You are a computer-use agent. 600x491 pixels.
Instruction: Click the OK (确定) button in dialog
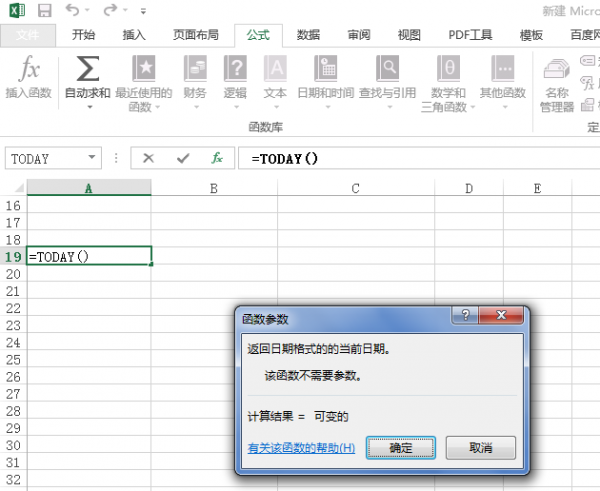pos(401,447)
